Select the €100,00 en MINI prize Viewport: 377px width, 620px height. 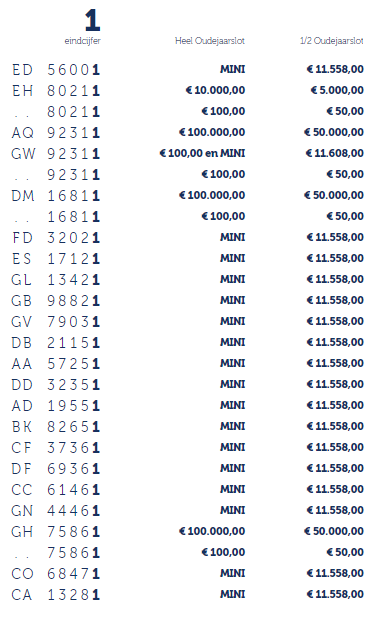click(202, 153)
